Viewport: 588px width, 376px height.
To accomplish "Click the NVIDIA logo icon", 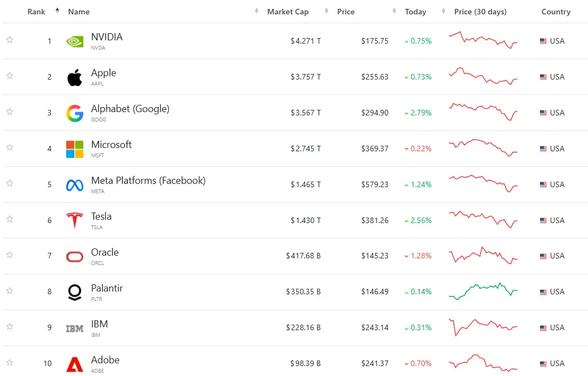I will click(74, 41).
